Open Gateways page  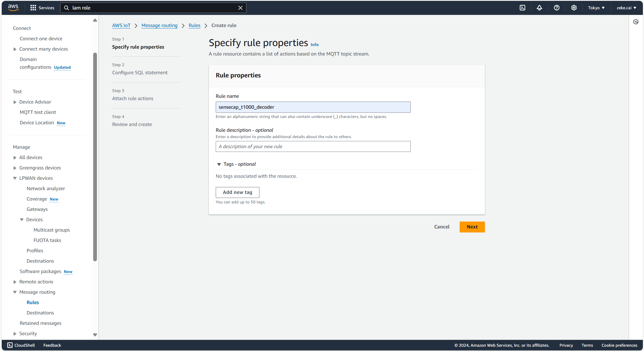[x=37, y=209]
